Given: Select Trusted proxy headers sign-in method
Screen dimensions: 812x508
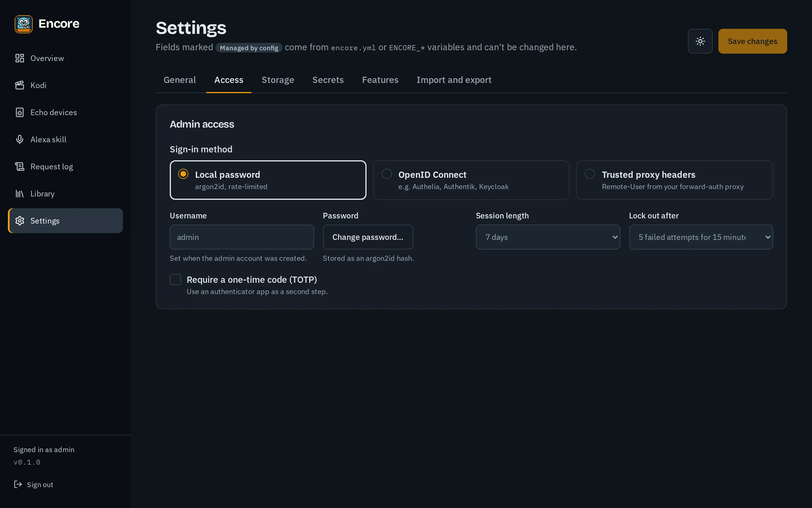Looking at the screenshot, I should [x=674, y=180].
